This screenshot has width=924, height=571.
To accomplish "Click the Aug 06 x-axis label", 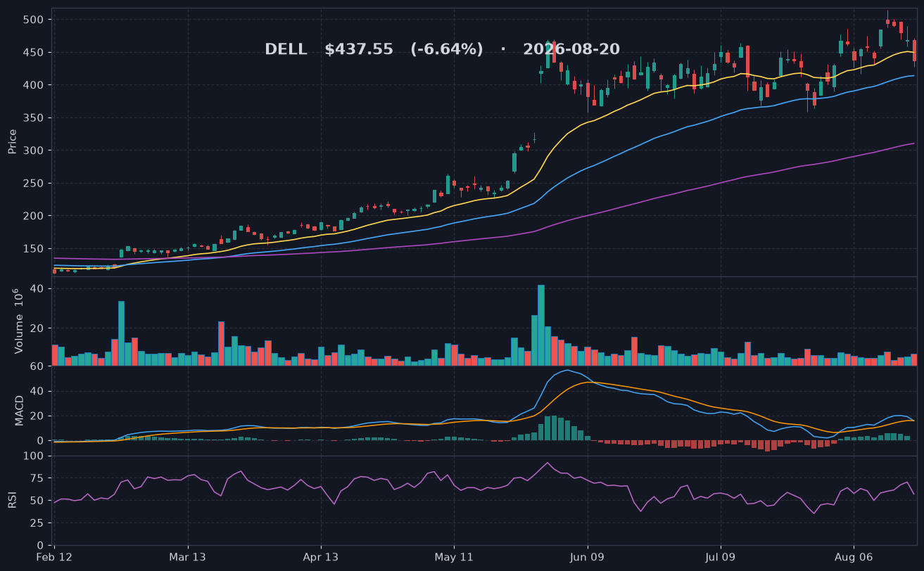I will (854, 557).
